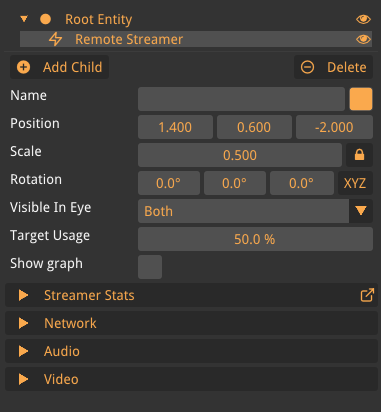Enable the Show graph checkbox
381x412 pixels.
click(x=150, y=267)
